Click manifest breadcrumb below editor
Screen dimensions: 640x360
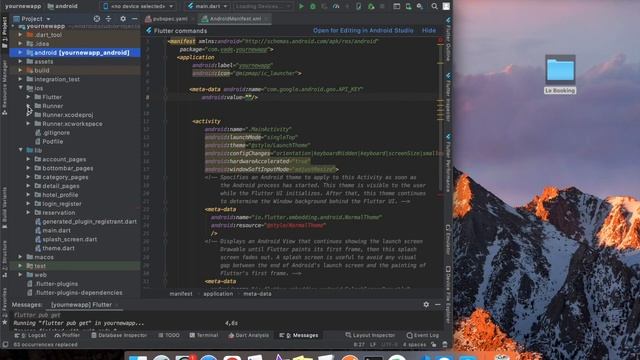(181, 294)
